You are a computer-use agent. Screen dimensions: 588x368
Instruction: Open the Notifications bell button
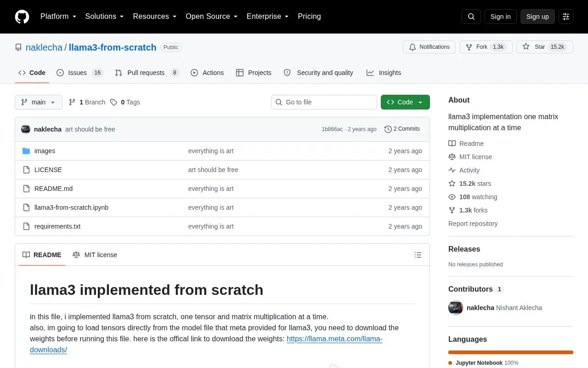pos(429,47)
